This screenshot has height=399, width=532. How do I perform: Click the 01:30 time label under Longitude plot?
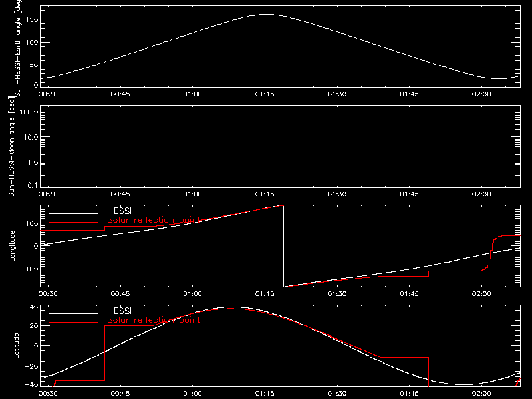(x=337, y=294)
